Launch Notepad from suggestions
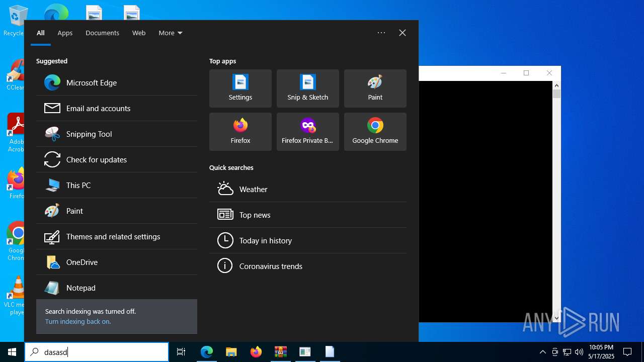 [117, 288]
